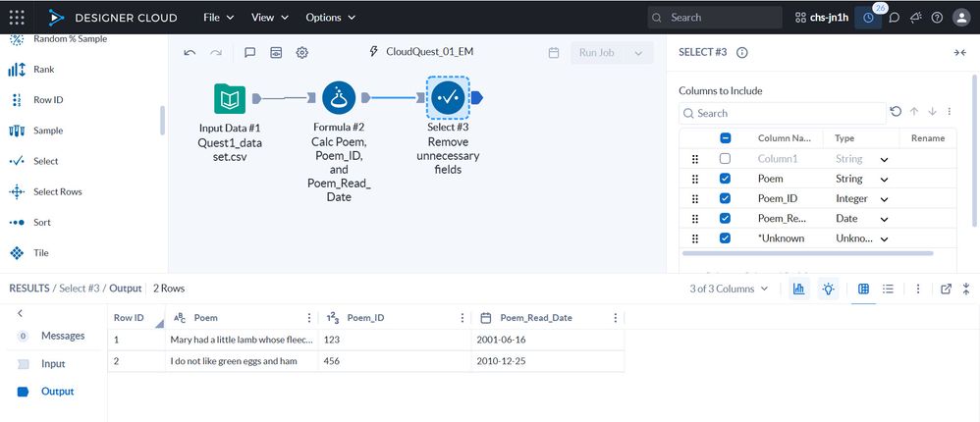Toggle the *Unknown field checkbox

pos(725,238)
